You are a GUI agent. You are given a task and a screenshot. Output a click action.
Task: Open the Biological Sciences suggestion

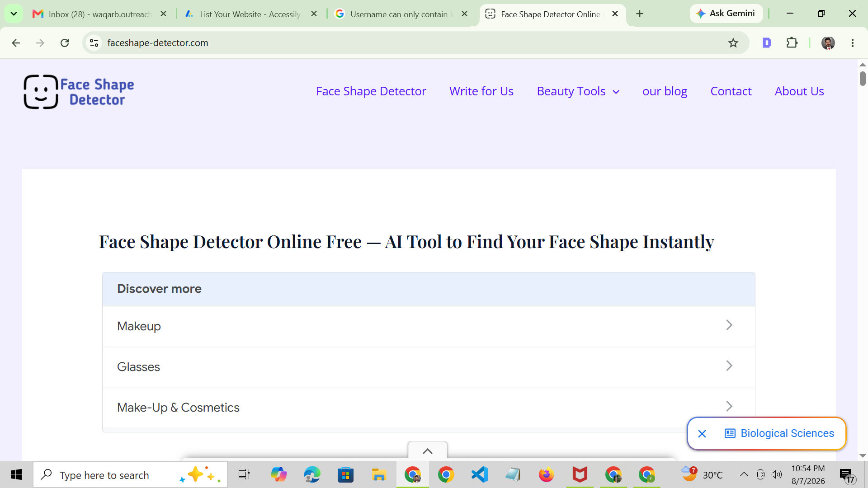780,434
